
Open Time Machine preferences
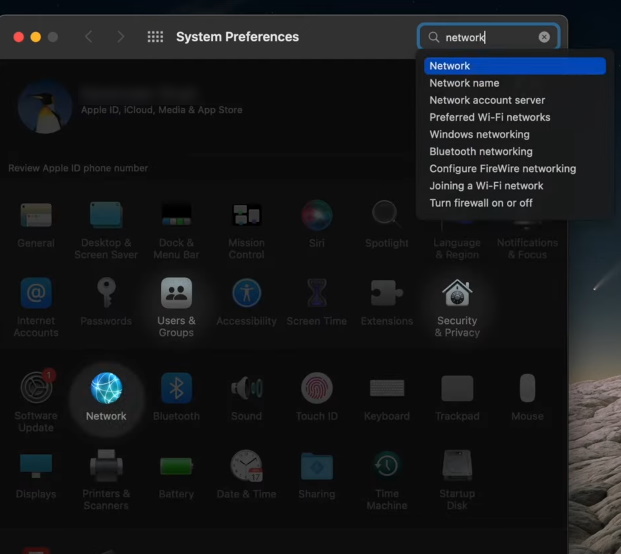[387, 465]
